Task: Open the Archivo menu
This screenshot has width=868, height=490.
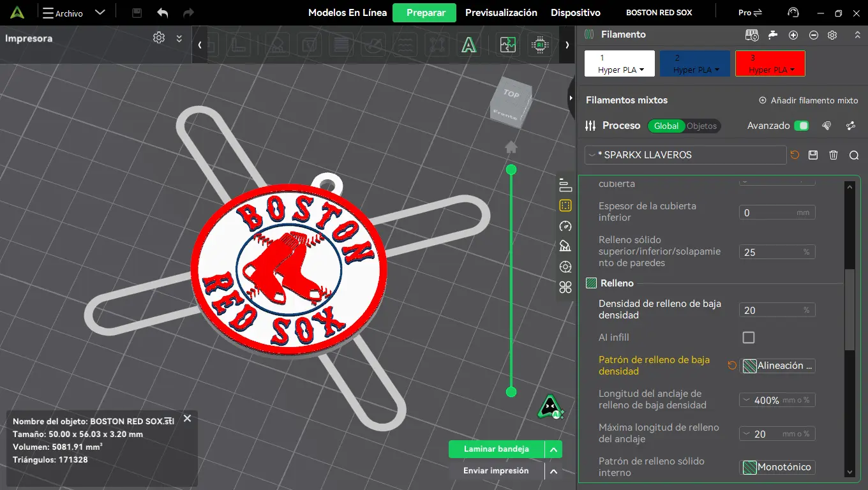Action: tap(63, 13)
